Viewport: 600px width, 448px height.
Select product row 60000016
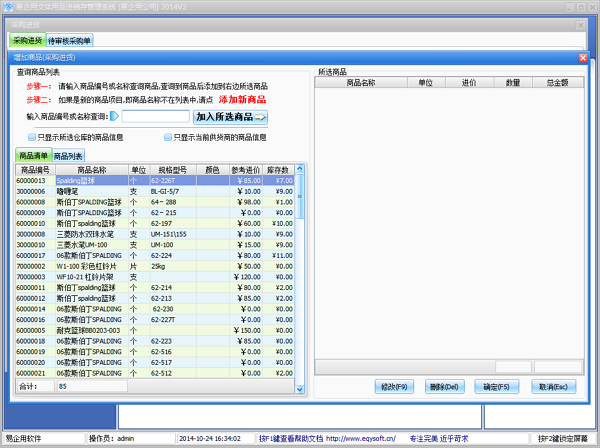(x=155, y=320)
